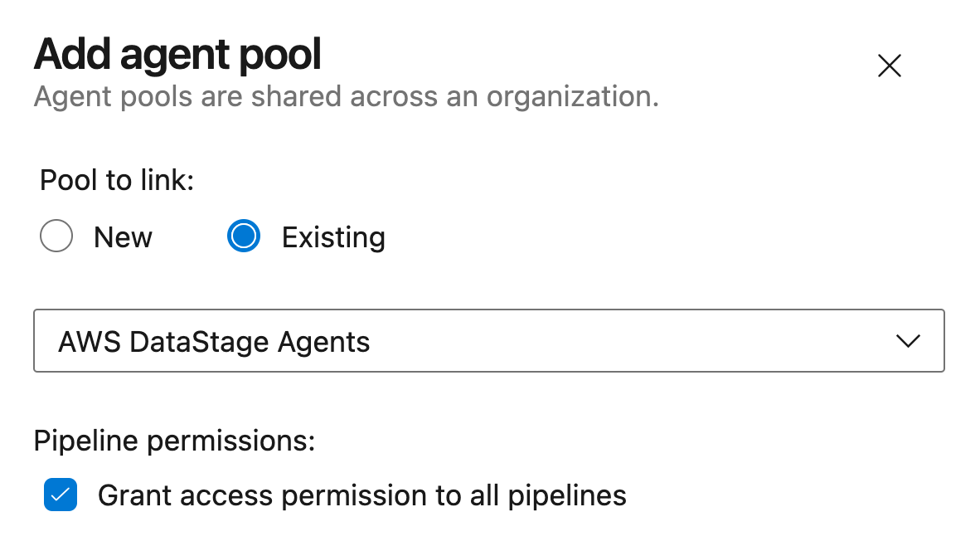Click the "Pipeline permissions:" label
Viewport: 980px width, 546px height.
point(174,441)
